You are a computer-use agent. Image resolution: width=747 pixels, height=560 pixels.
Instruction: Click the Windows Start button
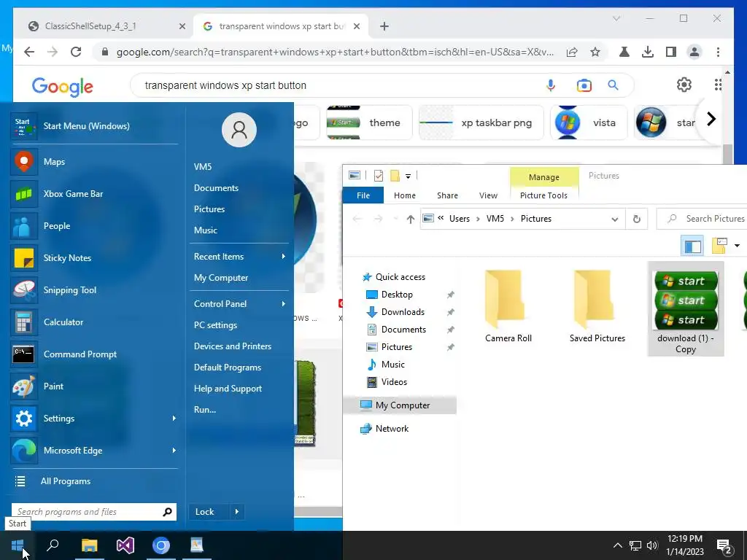pos(18,545)
